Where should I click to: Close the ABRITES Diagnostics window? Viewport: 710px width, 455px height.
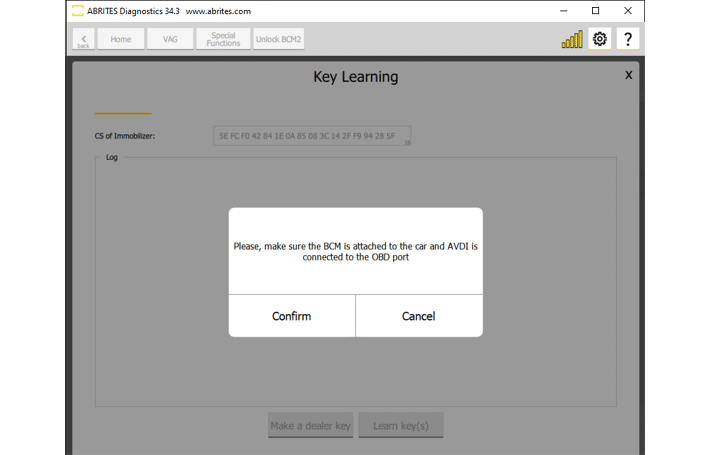point(628,11)
